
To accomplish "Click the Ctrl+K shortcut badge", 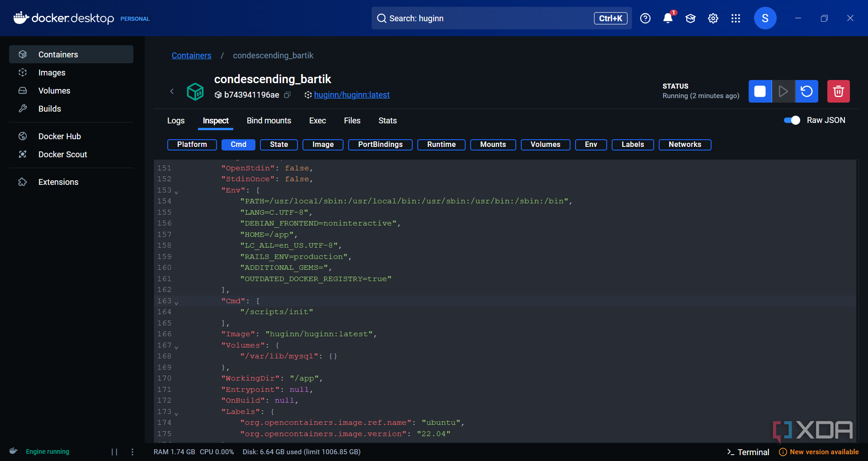I will [611, 18].
